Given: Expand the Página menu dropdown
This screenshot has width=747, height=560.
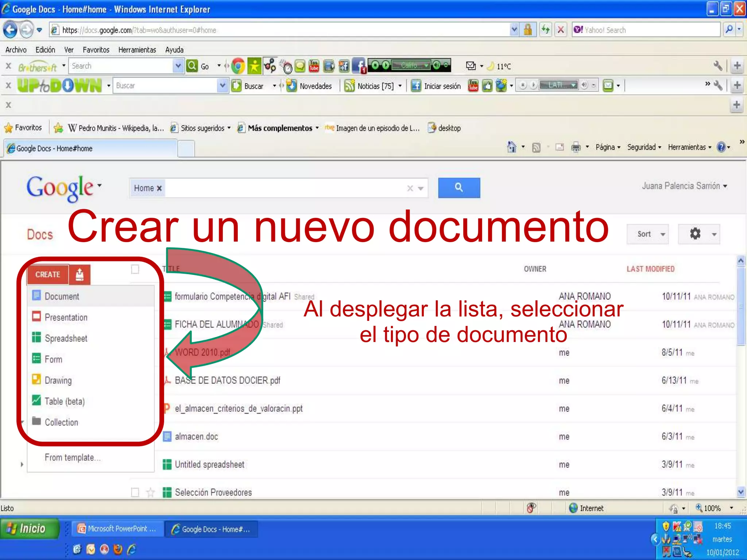Looking at the screenshot, I should click(608, 147).
